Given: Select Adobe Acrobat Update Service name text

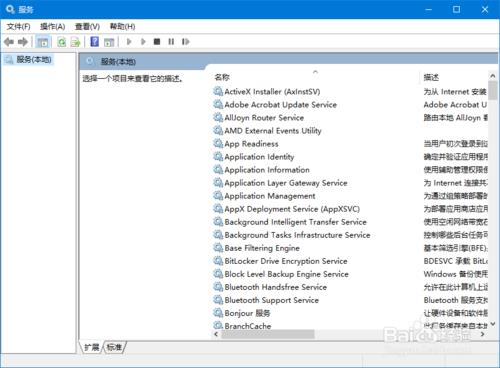Looking at the screenshot, I should (280, 104).
